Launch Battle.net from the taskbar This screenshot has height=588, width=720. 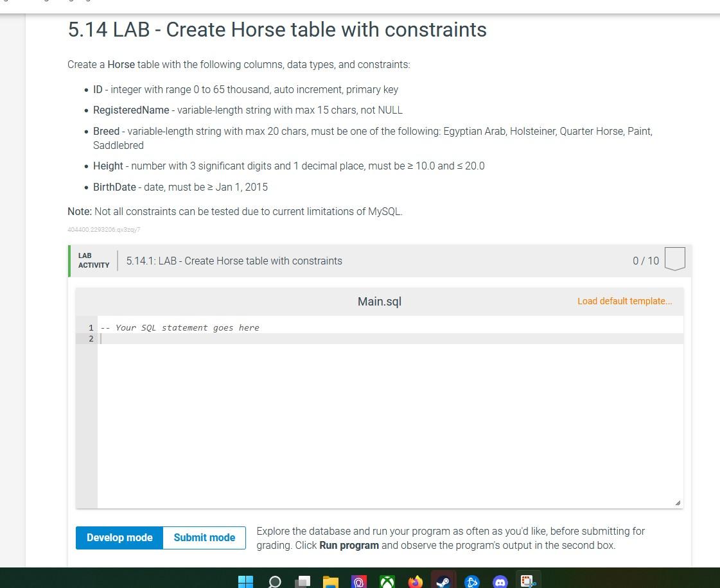coord(472,582)
